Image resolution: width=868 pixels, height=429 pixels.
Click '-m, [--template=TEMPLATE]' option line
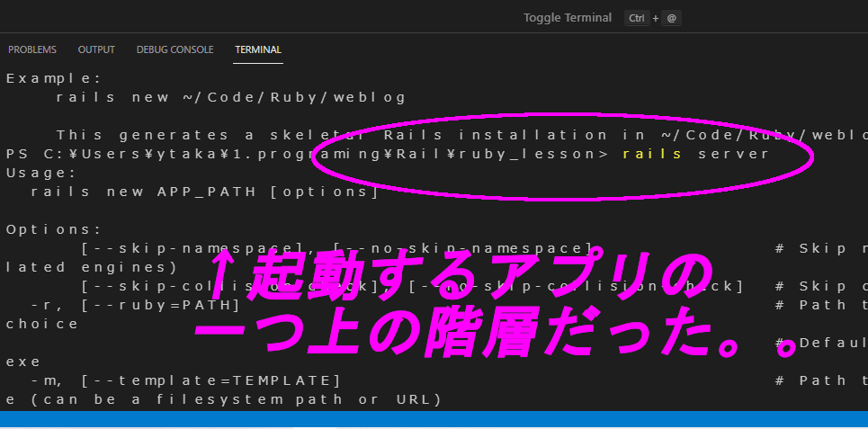186,380
